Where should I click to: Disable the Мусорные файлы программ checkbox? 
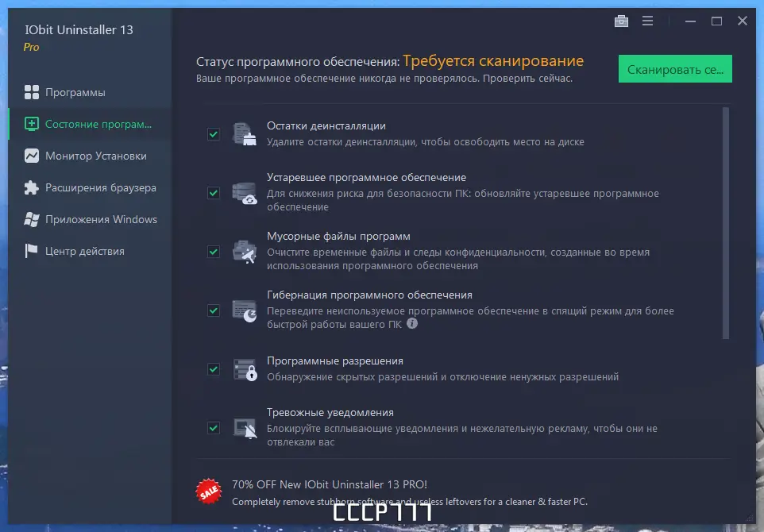coord(213,252)
